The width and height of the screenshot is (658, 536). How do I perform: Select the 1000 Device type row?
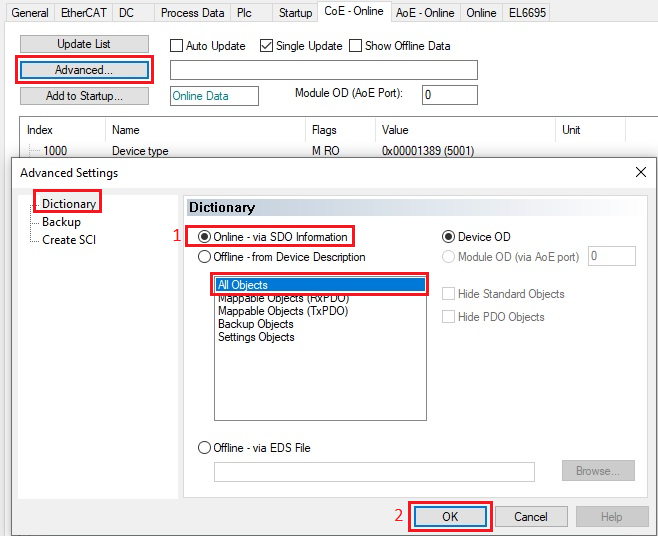tap(338, 151)
